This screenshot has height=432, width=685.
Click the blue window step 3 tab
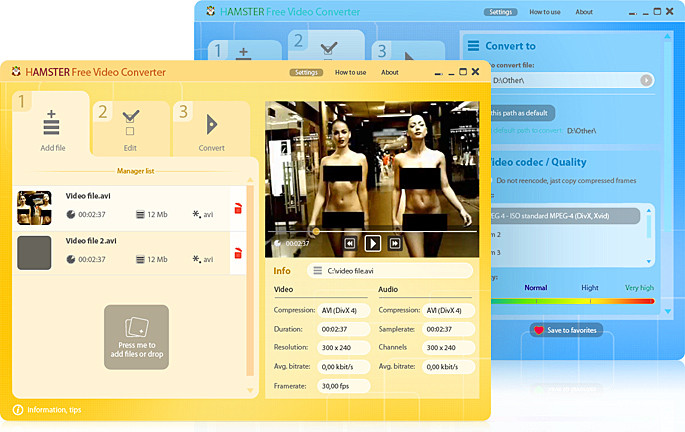pos(408,50)
